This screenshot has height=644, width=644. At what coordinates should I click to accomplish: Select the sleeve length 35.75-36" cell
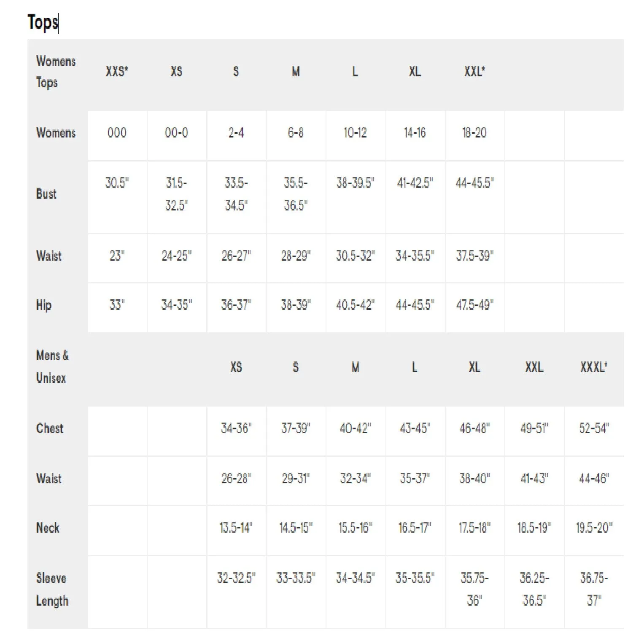coord(474,589)
